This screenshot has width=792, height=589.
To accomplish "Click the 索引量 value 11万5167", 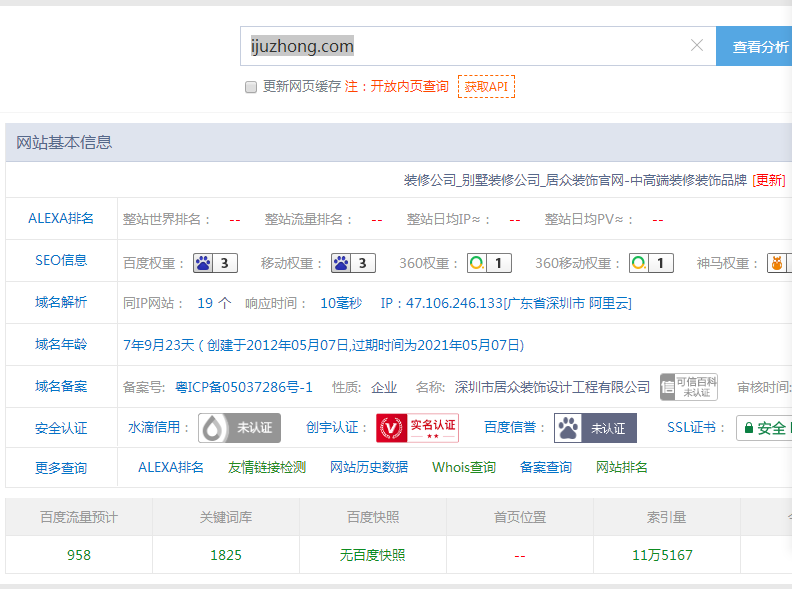I will point(662,555).
